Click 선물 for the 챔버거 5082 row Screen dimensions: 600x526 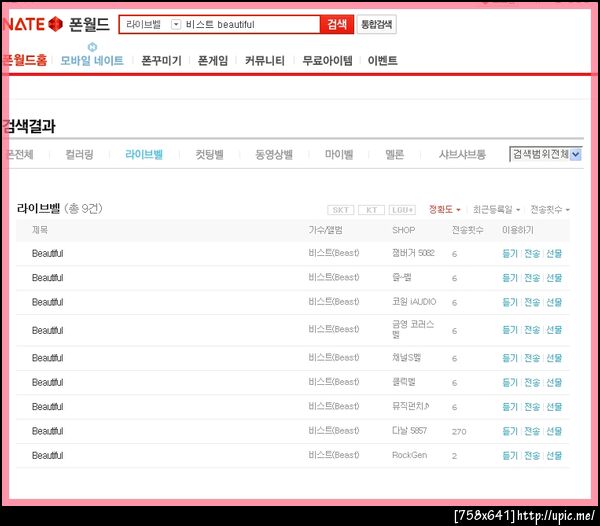[554, 254]
